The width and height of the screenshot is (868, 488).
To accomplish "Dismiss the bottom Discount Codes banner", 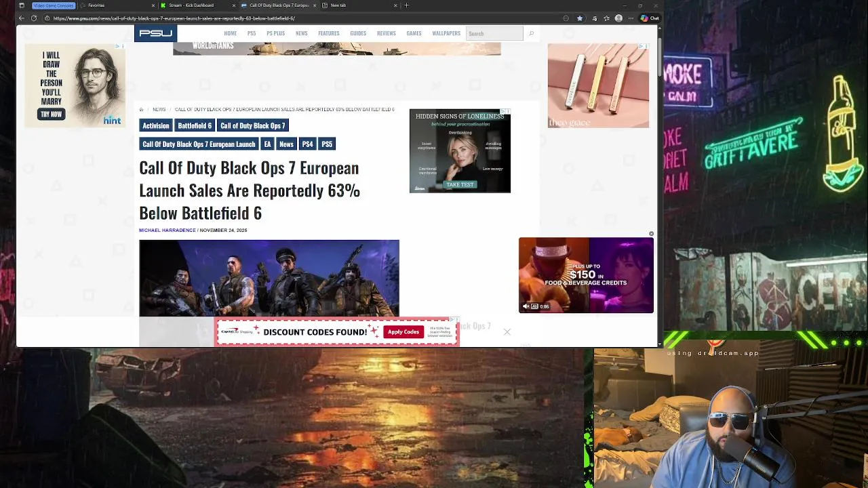I will point(507,331).
